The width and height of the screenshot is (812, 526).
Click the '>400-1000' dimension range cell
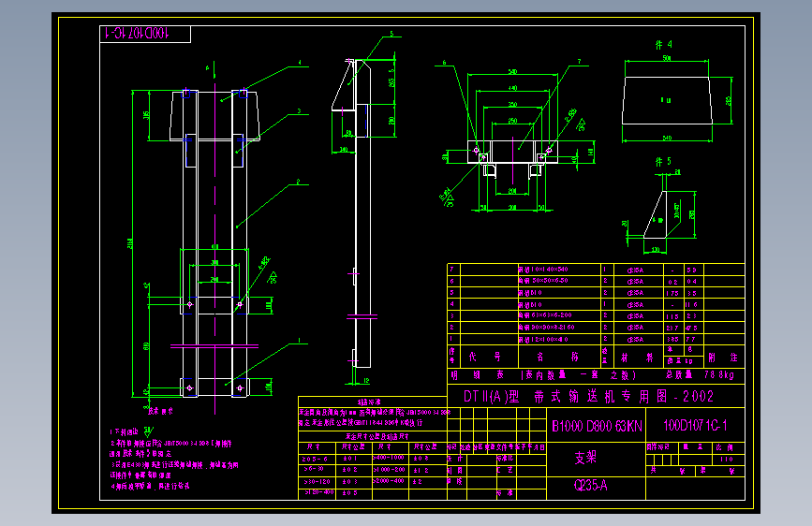390,458
